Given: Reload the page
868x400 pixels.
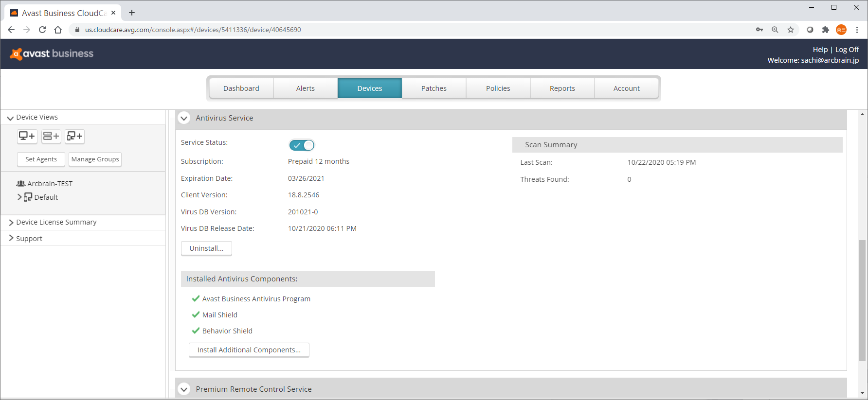Looking at the screenshot, I should click(x=42, y=30).
